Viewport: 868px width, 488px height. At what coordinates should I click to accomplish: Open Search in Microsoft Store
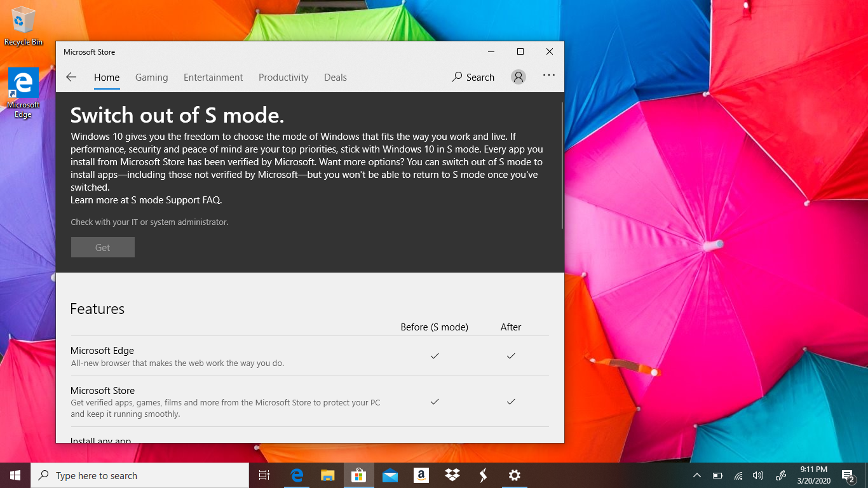[473, 77]
